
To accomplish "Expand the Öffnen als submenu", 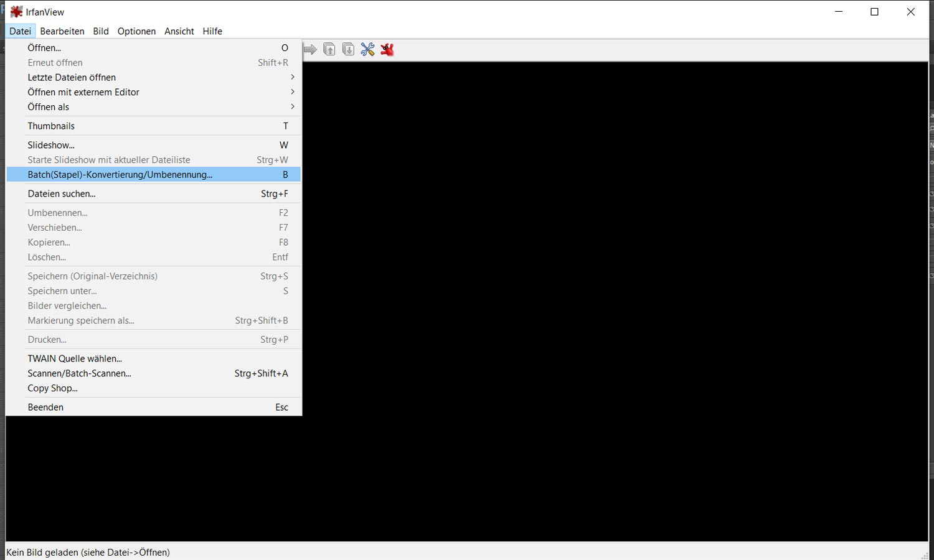I will (x=153, y=107).
